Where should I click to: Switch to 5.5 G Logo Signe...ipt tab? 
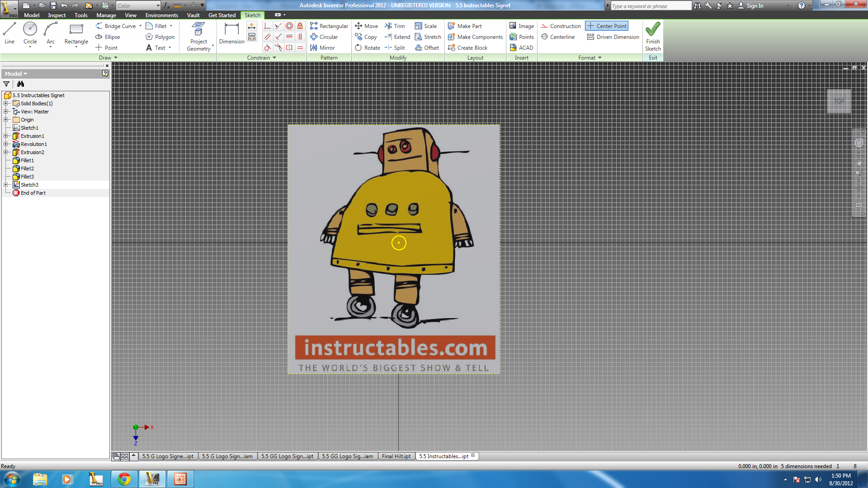click(167, 456)
